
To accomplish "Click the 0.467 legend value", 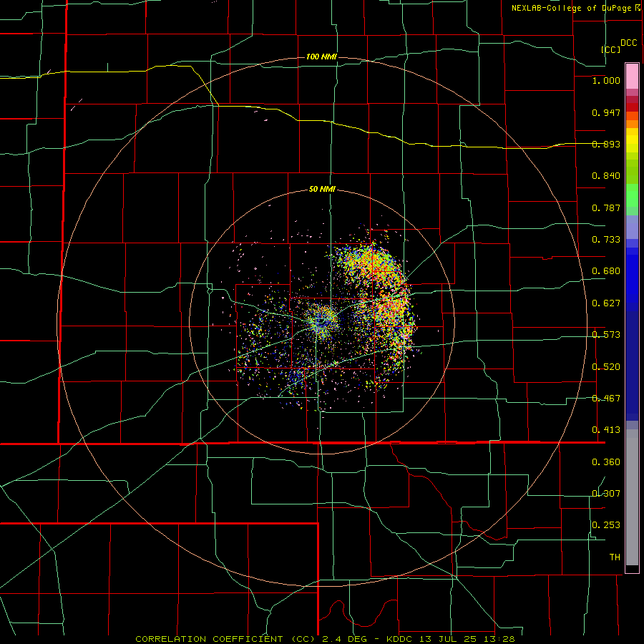I will point(606,399).
